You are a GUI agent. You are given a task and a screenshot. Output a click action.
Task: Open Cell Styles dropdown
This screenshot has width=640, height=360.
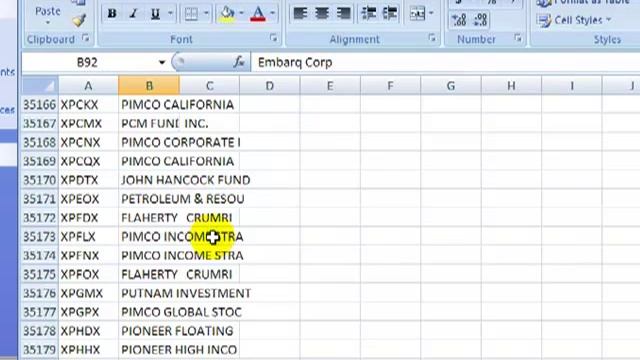click(x=575, y=20)
